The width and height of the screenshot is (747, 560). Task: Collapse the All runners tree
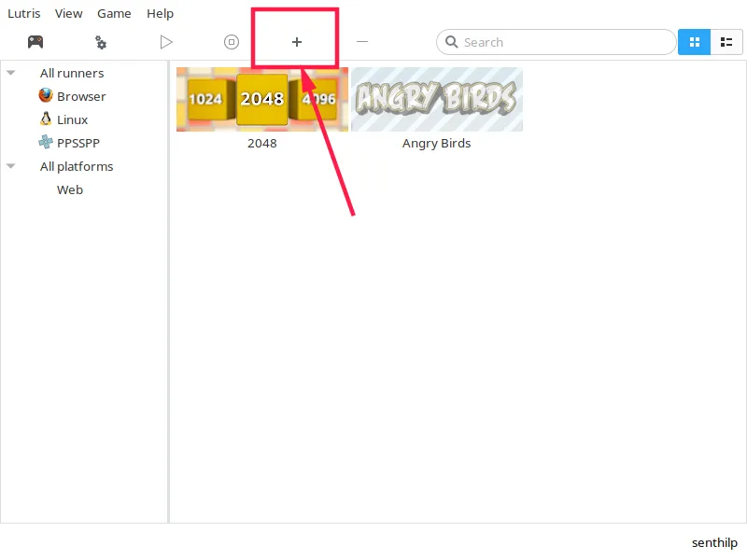coord(11,73)
